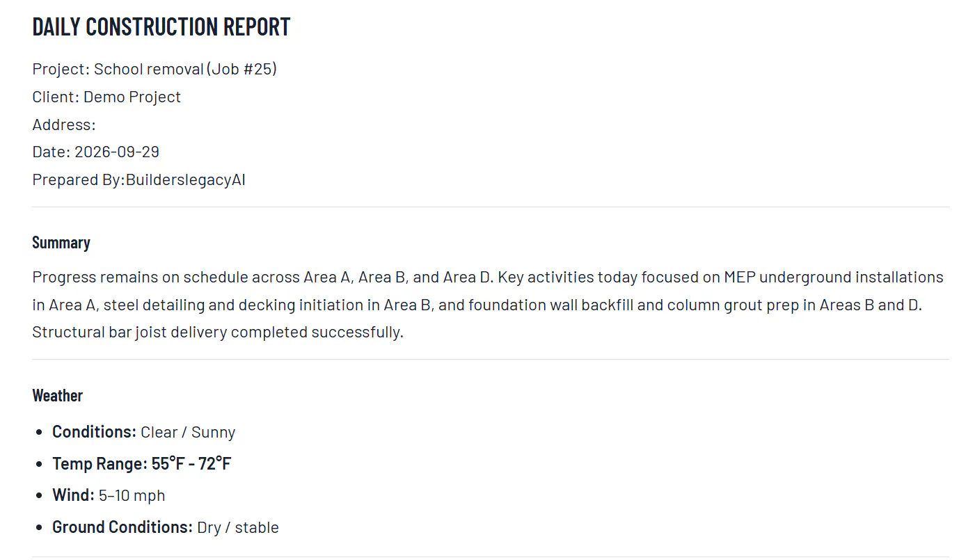Click the bold Wind label
Image resolution: width=959 pixels, height=560 pixels.
(73, 495)
